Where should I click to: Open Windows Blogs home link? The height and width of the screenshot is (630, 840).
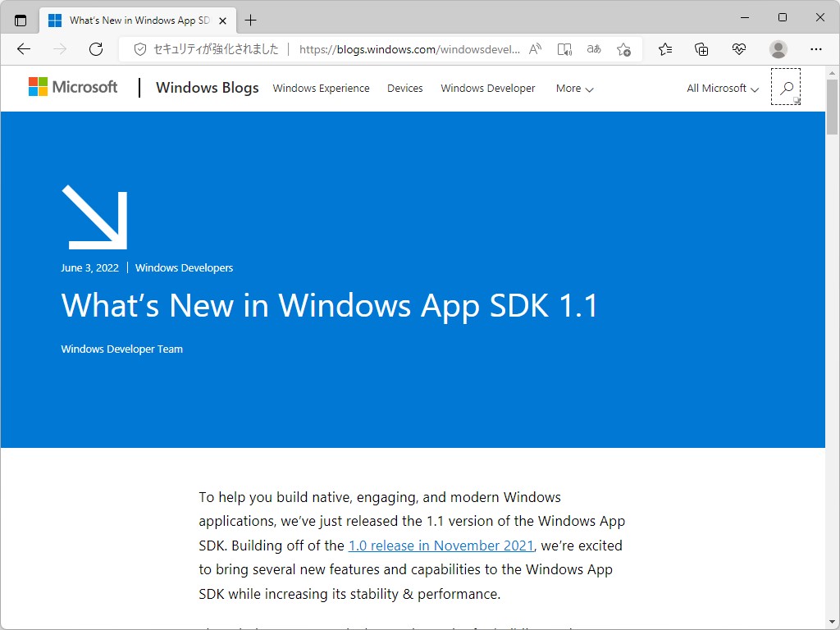pos(208,87)
